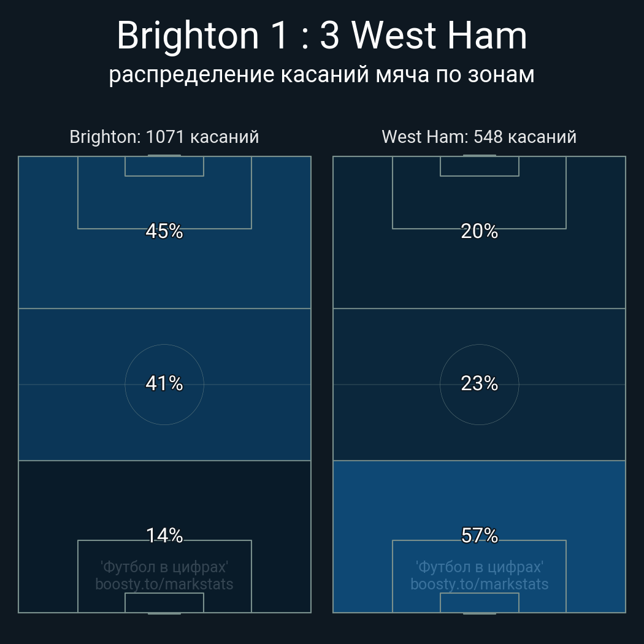Screen dimensions: 644x644
Task: Click Brighton's 41% midfield label
Action: coord(164,383)
